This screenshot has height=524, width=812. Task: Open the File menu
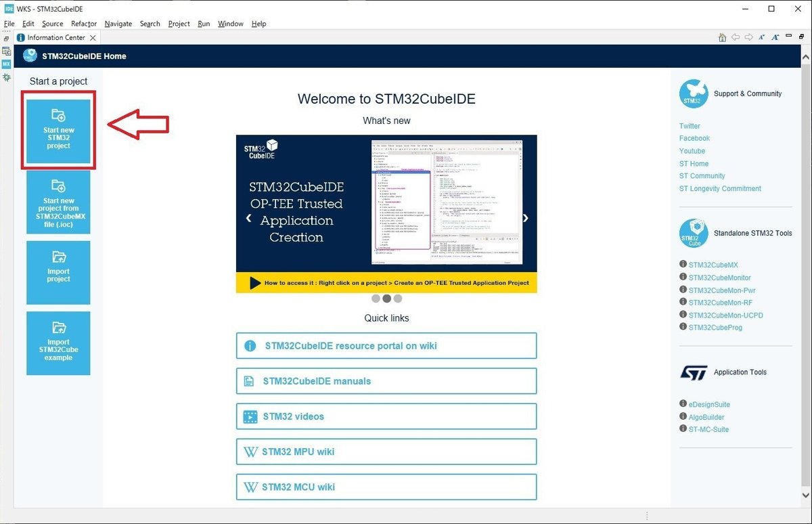(x=9, y=24)
